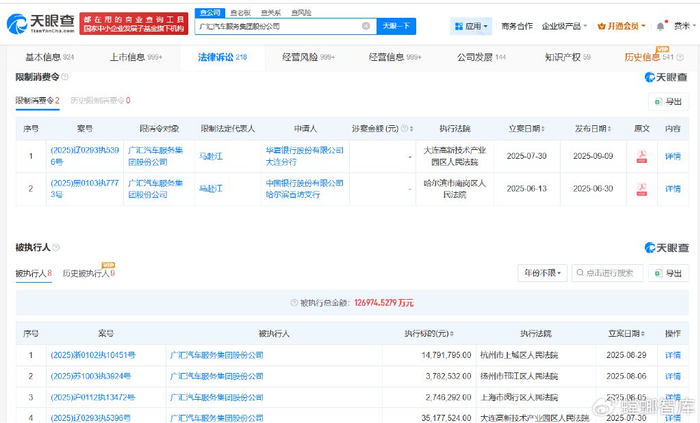This screenshot has width=700, height=423.
Task: Switch to the 上市信息 tab
Action: point(136,57)
